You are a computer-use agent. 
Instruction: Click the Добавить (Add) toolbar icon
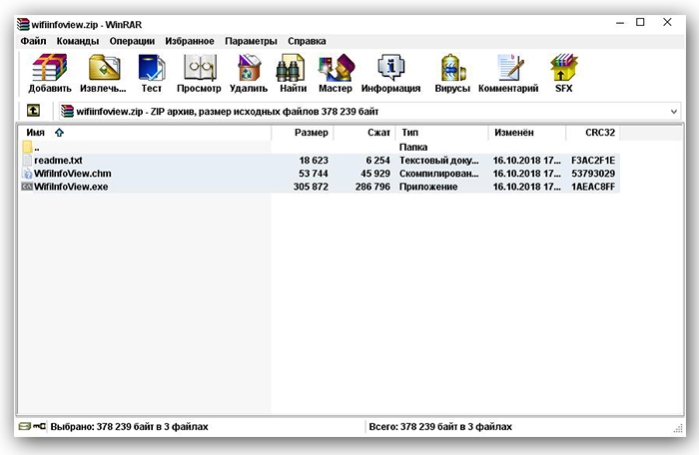click(49, 68)
